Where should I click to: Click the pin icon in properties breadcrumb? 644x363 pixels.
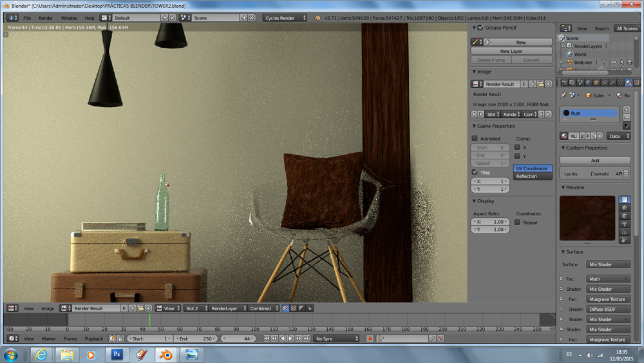[563, 95]
